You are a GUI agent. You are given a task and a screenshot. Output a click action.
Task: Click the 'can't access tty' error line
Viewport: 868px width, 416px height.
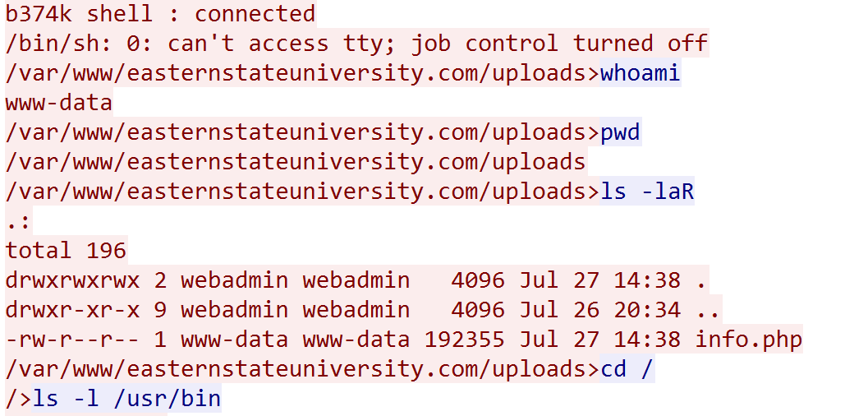point(356,44)
